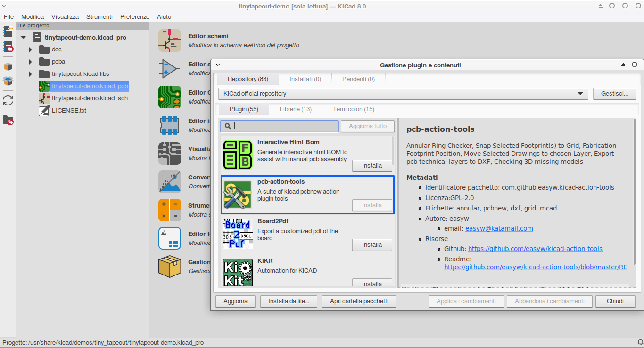Switch to the Installati (0) tab

[305, 79]
